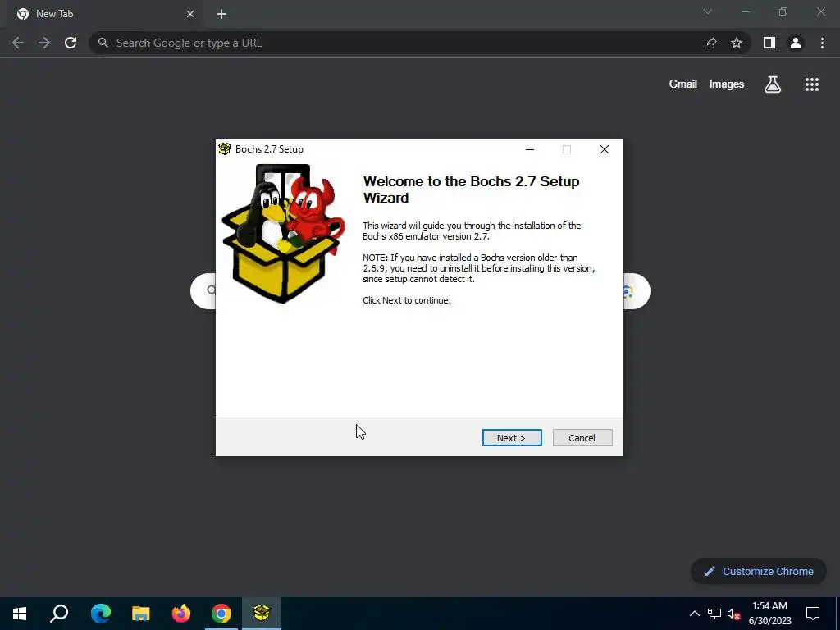
Task: Launch Microsoft Edge from taskbar
Action: click(100, 614)
